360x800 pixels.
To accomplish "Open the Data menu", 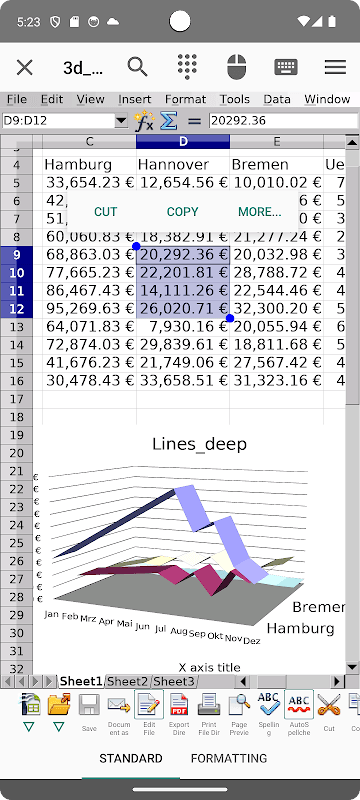I will point(277,99).
